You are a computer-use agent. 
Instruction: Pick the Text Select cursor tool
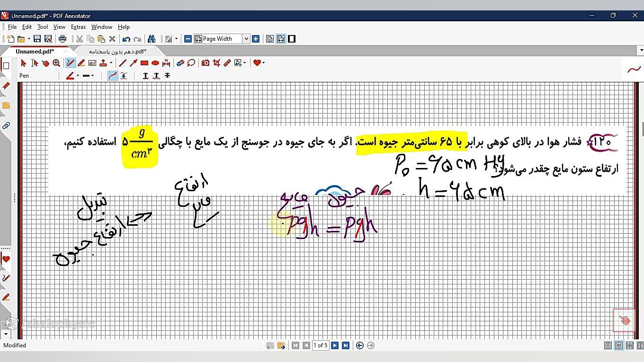(35, 63)
